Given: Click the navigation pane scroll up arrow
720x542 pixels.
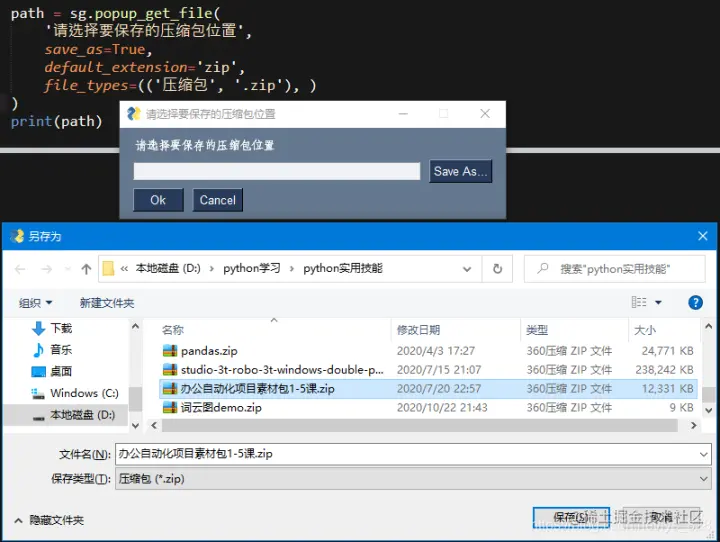Looking at the screenshot, I should coord(135,327).
